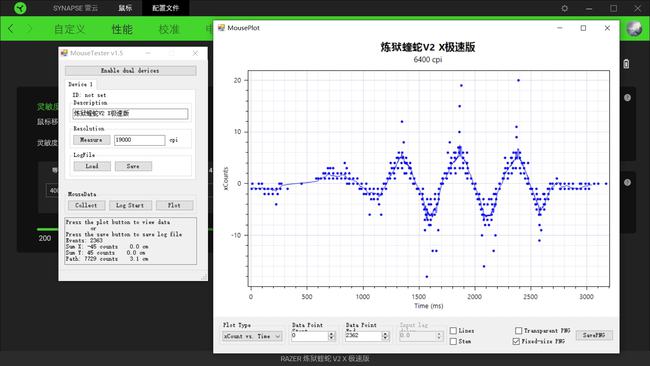This screenshot has width=650, height=366.
Task: Switch to the 性能 tab
Action: (122, 29)
